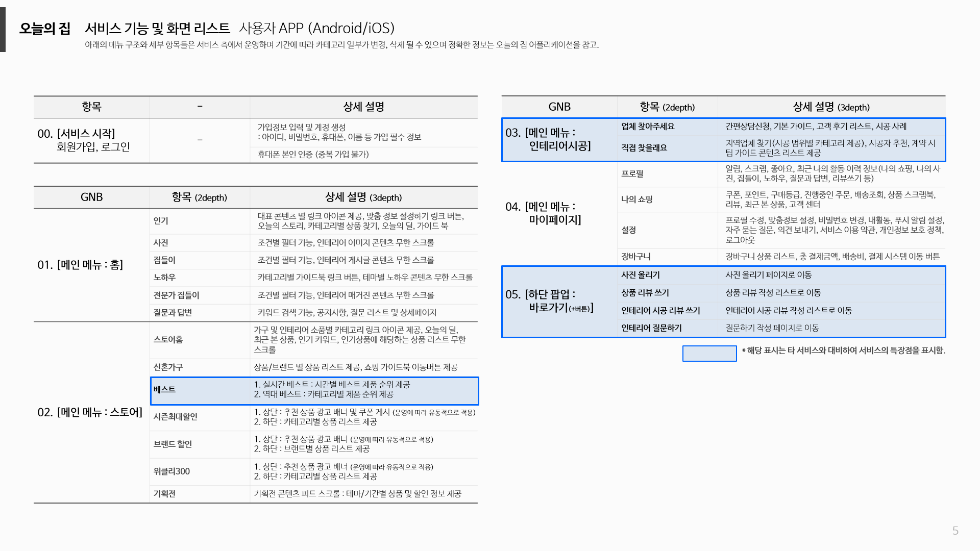
Task: Click the '설정' row label
Action: (x=628, y=230)
